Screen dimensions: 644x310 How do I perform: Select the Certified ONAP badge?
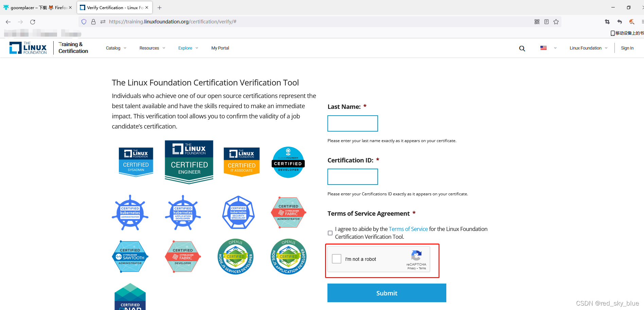coord(130,297)
